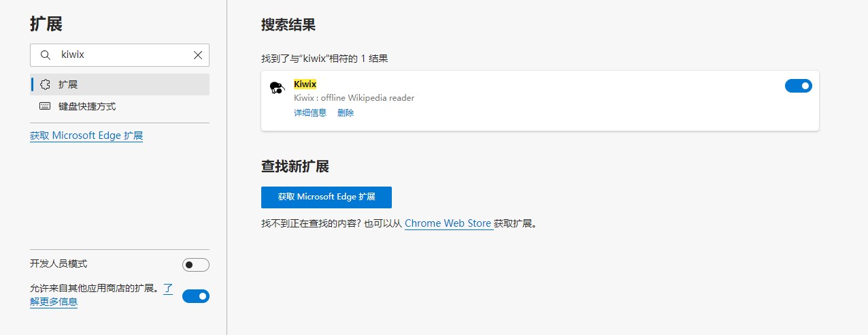Click the 开发人员模式 label
868x335 pixels.
(x=59, y=264)
